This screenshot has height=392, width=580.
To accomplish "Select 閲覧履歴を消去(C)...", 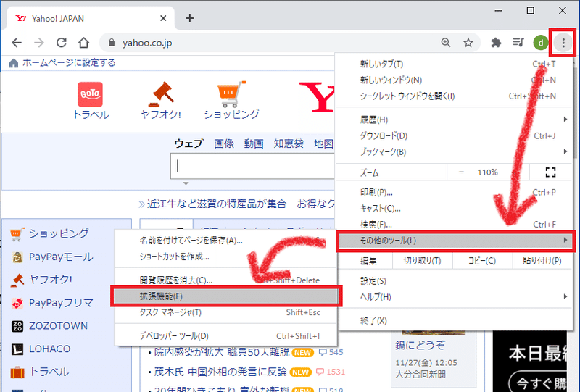I will (225, 280).
